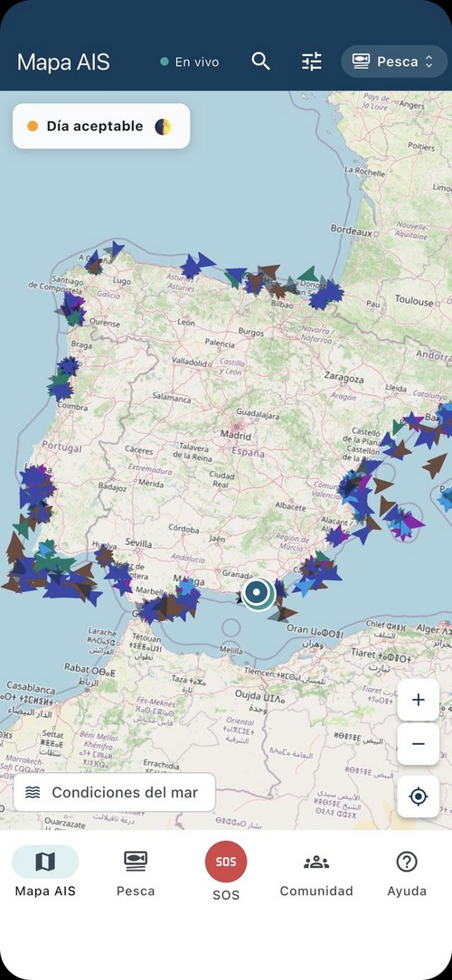Select the blue vessel north of Asturias
Viewport: 452px width, 980px height.
click(206, 259)
